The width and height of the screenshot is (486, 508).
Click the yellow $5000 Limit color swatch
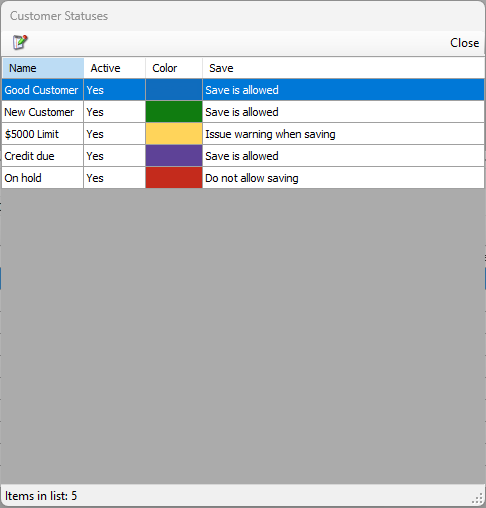tap(174, 134)
